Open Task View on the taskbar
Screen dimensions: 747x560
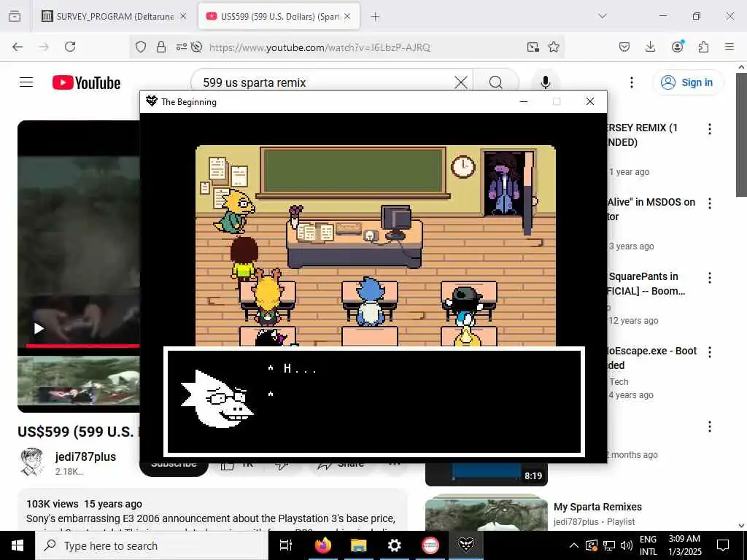(285, 545)
